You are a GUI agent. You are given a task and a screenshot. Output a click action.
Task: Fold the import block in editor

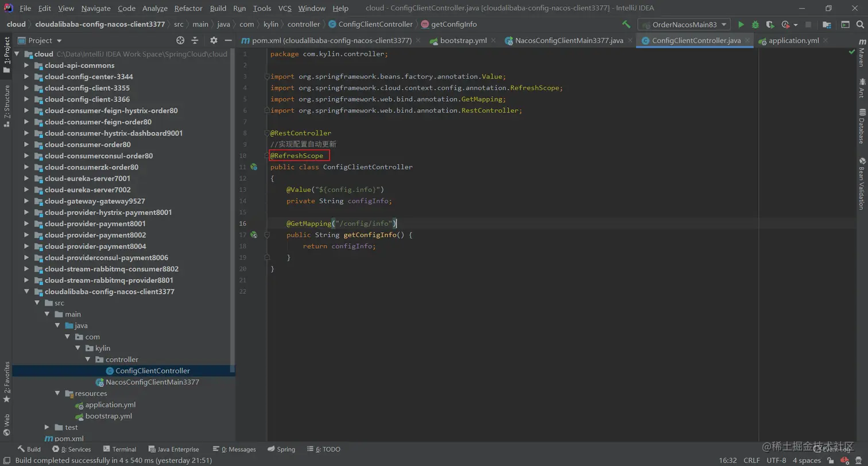coord(266,76)
